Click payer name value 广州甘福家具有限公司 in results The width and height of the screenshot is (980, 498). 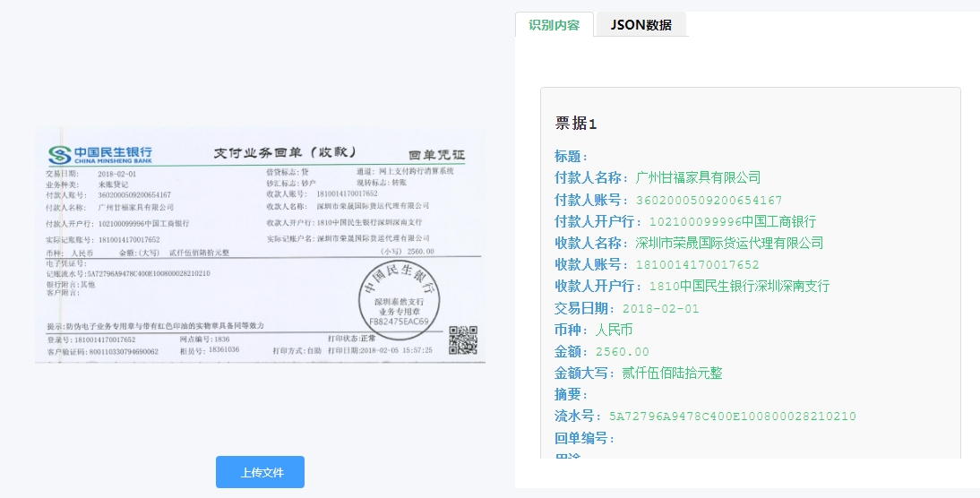point(698,177)
